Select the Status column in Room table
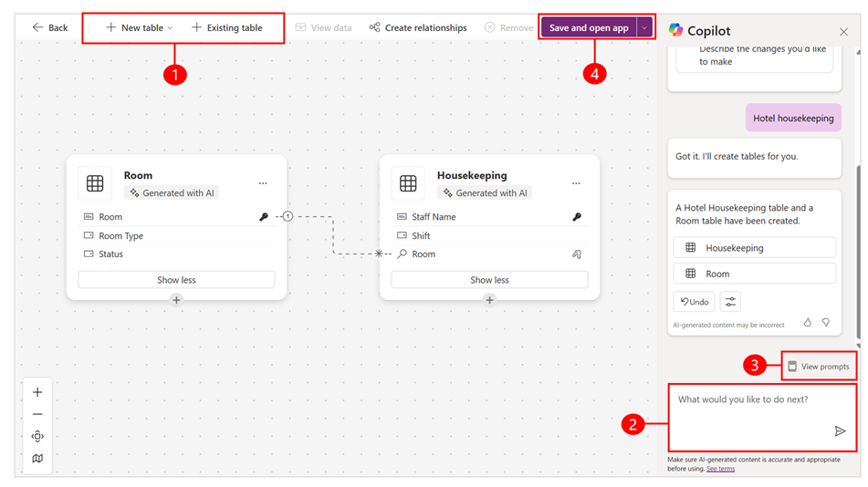 click(176, 254)
